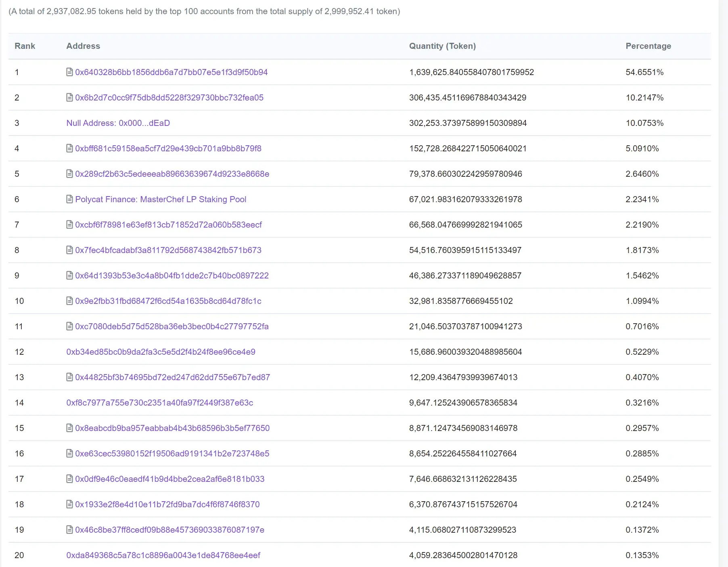
Task: Click contract icon beside 0x6b2d7c0cc9 address
Action: click(x=69, y=98)
